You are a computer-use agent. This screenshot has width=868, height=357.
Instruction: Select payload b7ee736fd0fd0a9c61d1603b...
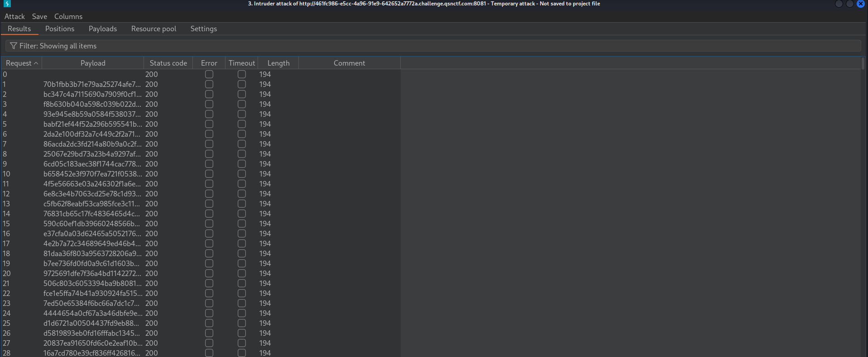click(92, 263)
